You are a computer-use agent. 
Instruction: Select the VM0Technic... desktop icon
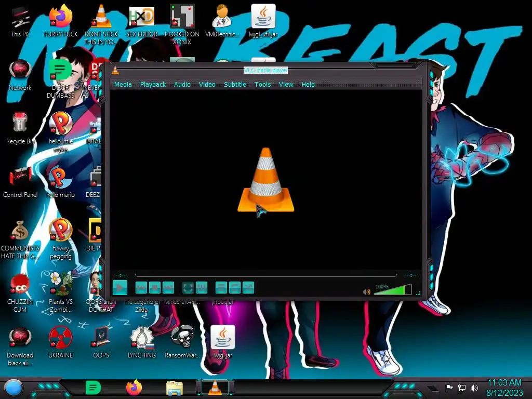[222, 21]
